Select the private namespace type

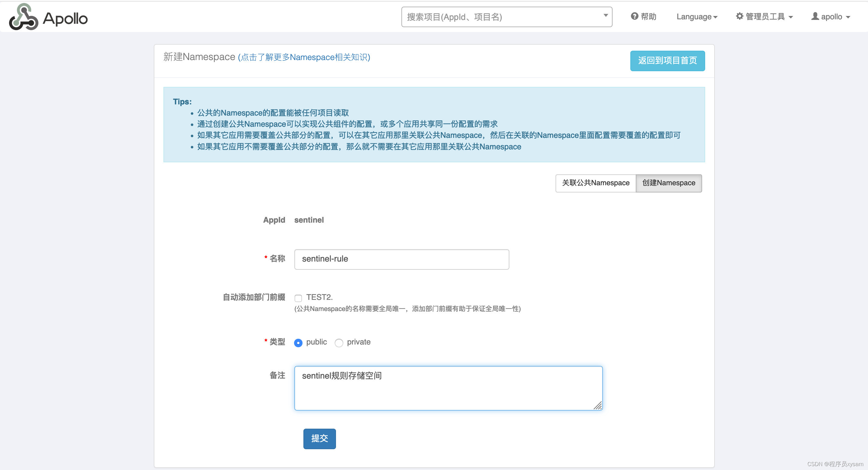339,343
